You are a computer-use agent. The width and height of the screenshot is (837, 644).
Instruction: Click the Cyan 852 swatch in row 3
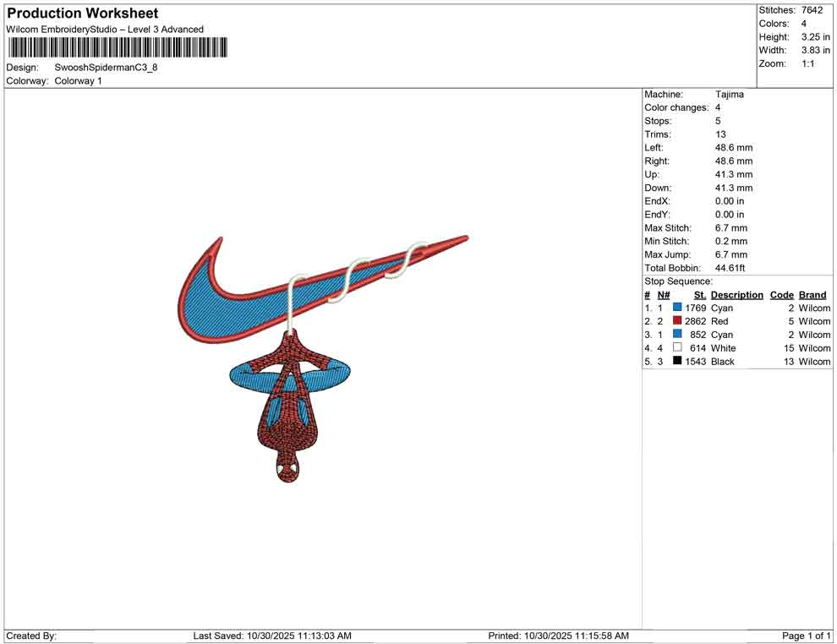pyautogui.click(x=676, y=335)
